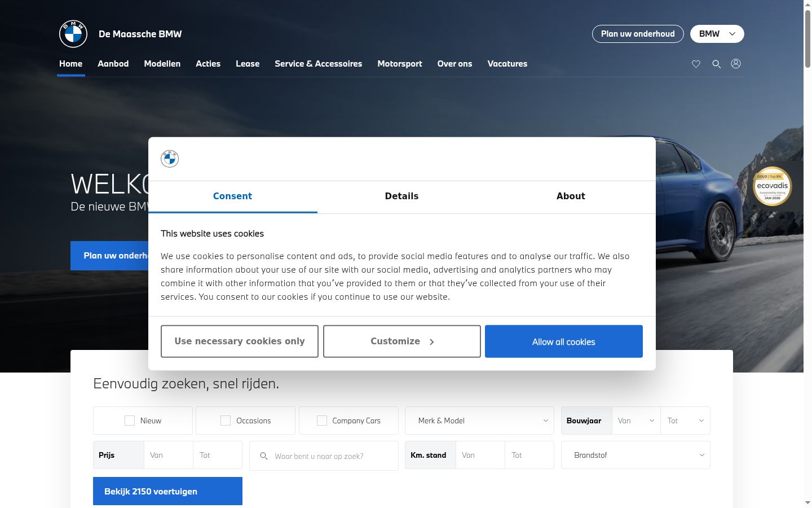Click the Km. stand Van field

click(480, 455)
